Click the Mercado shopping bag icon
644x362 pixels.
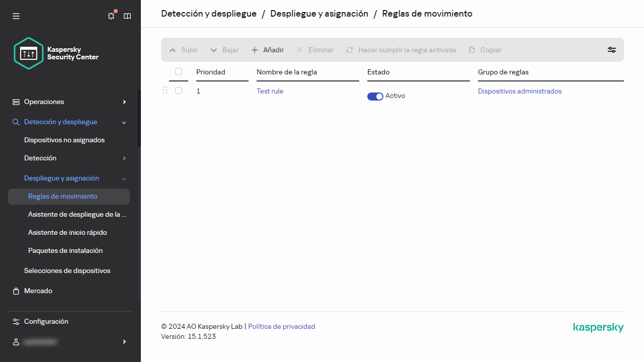[16, 291]
